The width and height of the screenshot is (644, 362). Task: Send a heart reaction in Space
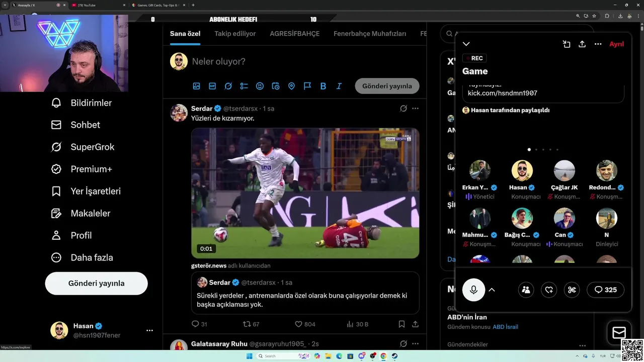point(549,290)
